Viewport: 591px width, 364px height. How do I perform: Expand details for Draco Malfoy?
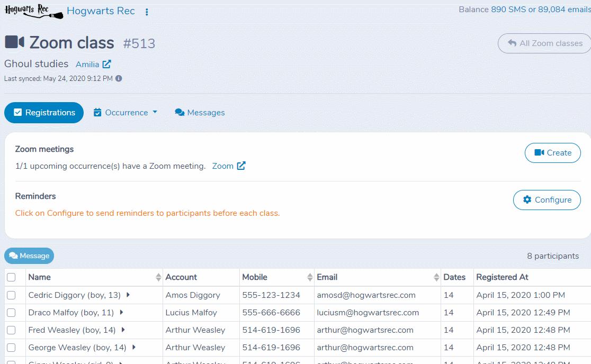tap(121, 312)
